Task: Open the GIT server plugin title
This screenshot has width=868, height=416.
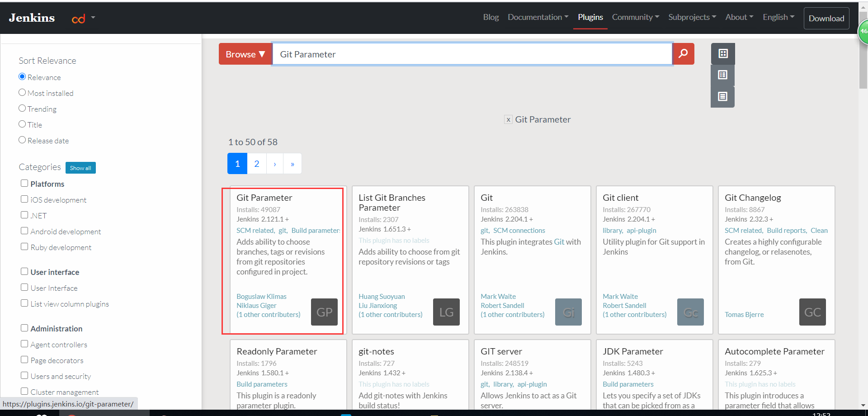Action: tap(501, 351)
